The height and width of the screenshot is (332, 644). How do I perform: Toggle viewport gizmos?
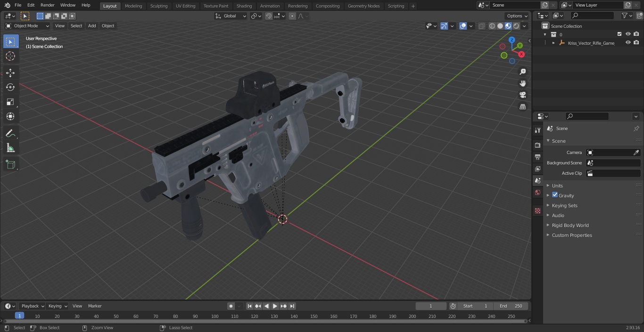point(444,26)
